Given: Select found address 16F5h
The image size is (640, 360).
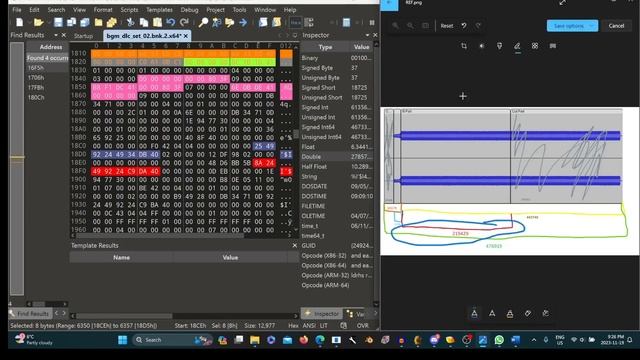Looking at the screenshot, I should coord(36,68).
